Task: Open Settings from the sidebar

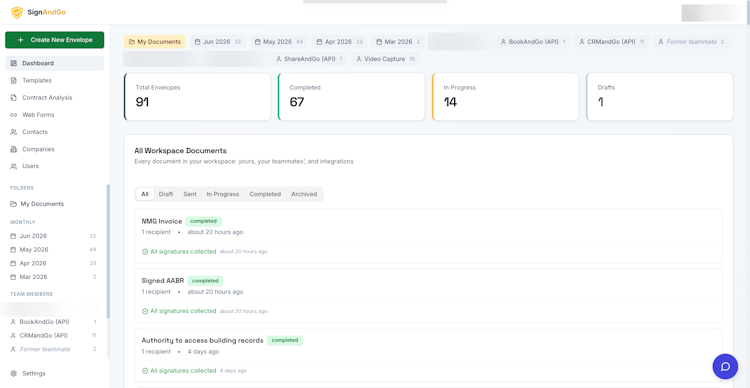Action: pos(55,373)
